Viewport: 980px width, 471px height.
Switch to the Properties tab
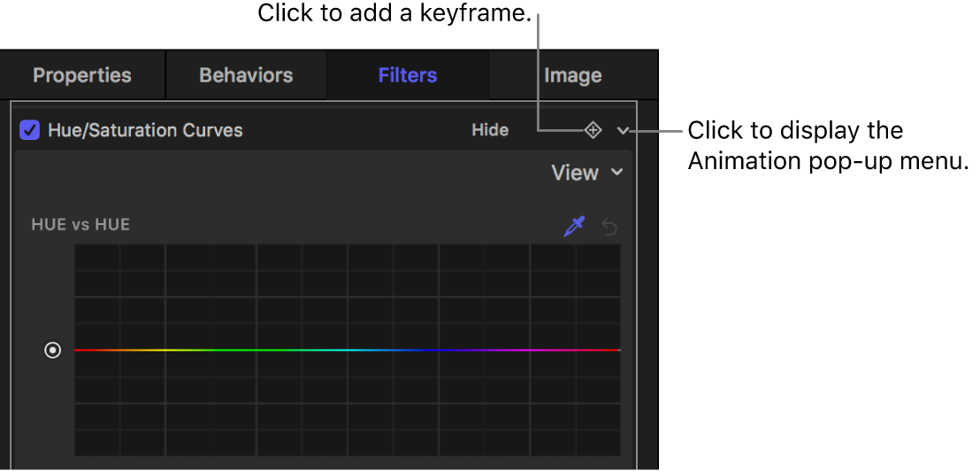point(82,76)
